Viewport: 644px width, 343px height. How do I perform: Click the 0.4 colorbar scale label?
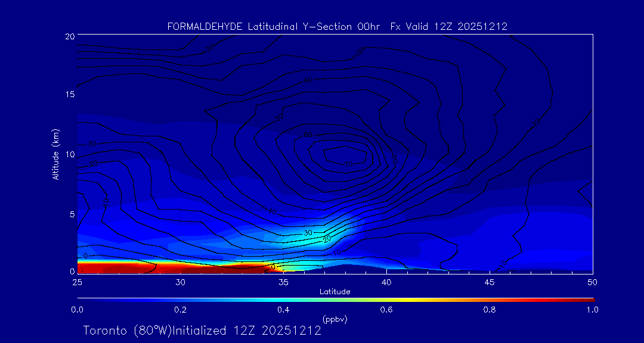283,310
